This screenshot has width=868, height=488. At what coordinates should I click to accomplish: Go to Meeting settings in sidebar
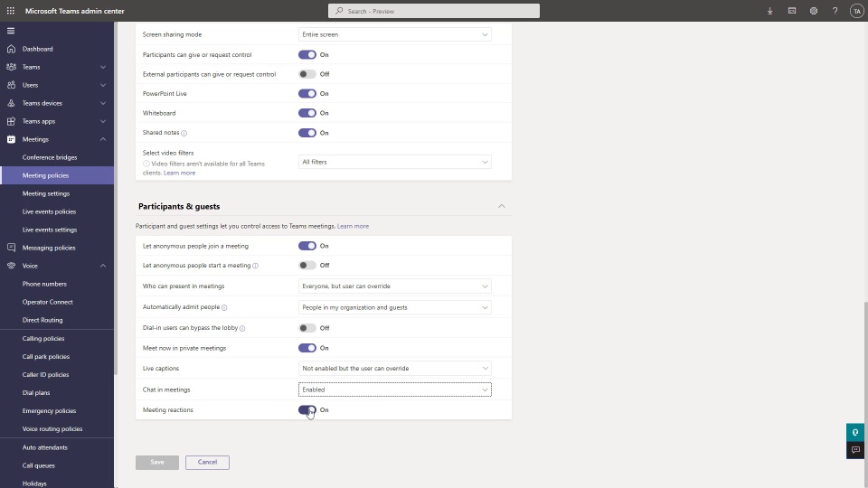click(x=46, y=193)
